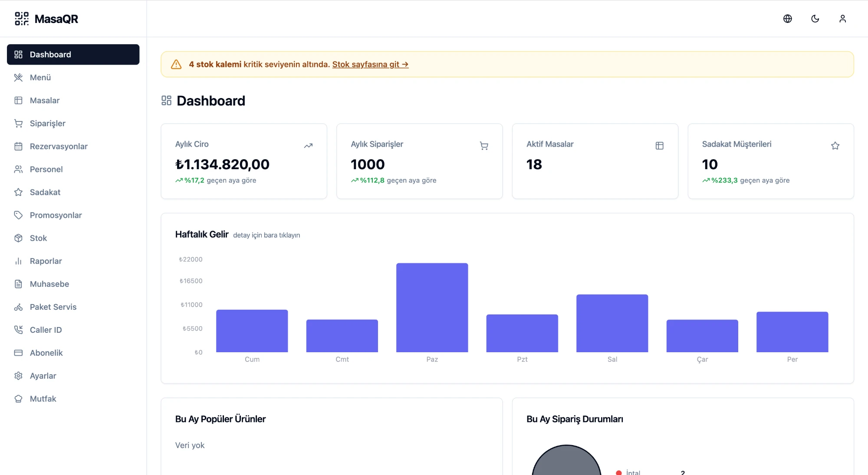
Task: Click the Dashboard grid icon in sidebar
Action: coord(18,55)
